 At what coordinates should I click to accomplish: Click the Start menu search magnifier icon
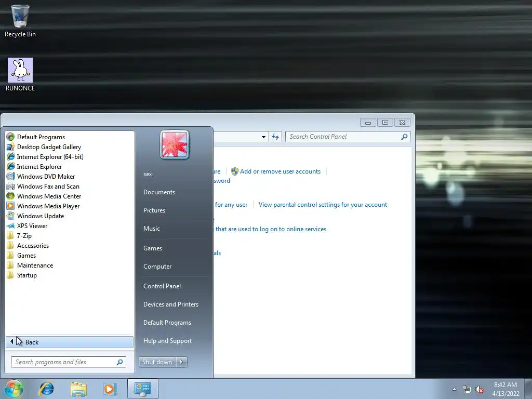pyautogui.click(x=120, y=362)
